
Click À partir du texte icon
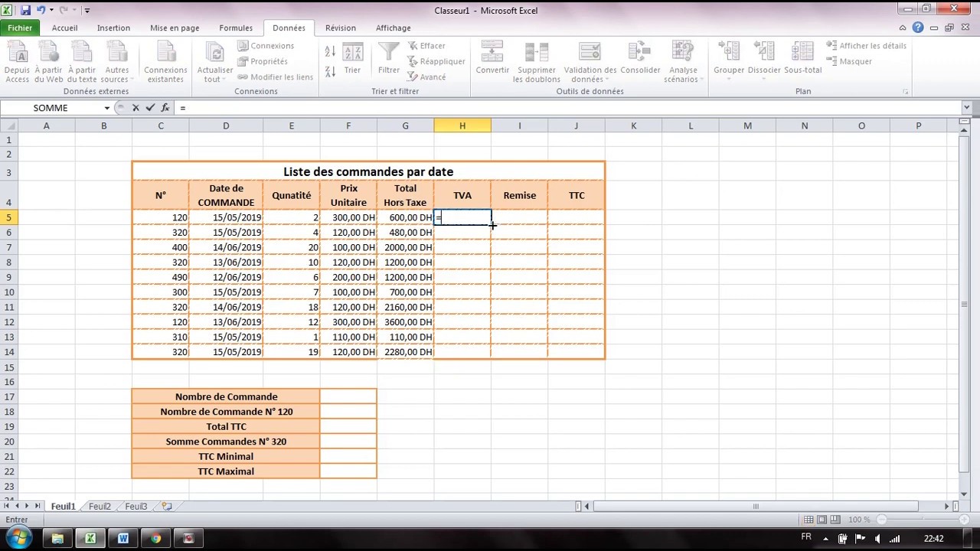82,62
